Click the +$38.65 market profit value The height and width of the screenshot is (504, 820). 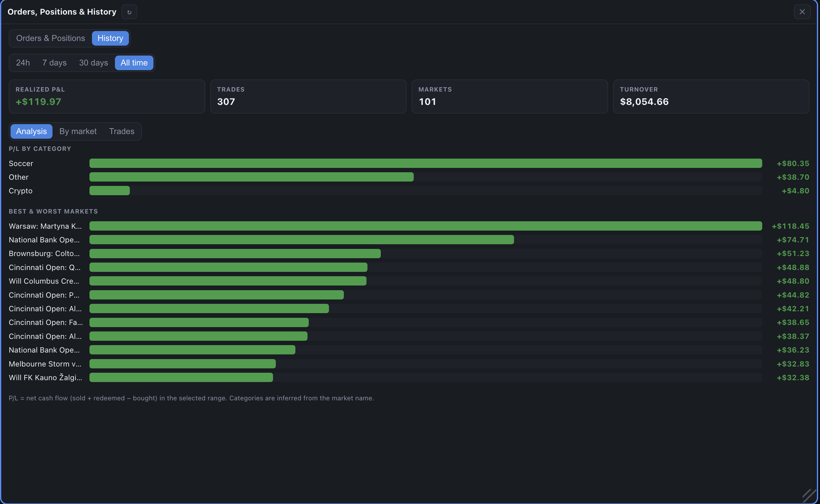tap(793, 322)
